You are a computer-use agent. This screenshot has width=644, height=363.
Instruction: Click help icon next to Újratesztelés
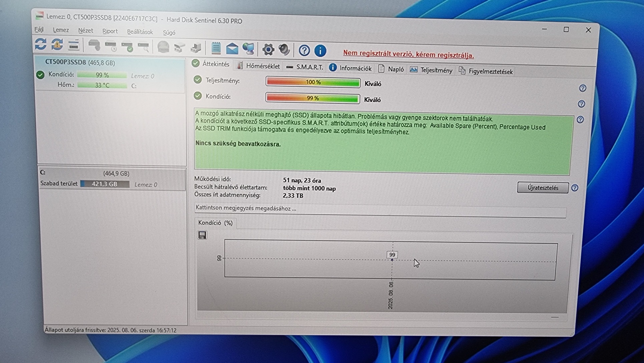click(575, 188)
